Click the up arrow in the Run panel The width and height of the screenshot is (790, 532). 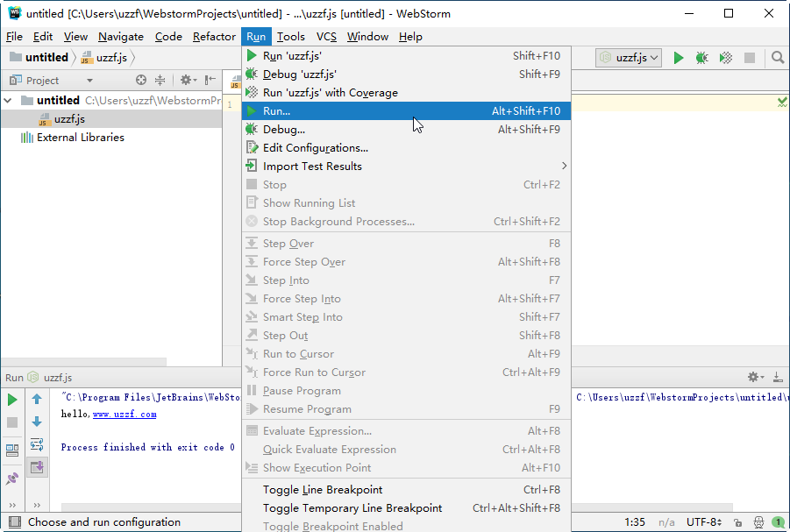tap(37, 400)
